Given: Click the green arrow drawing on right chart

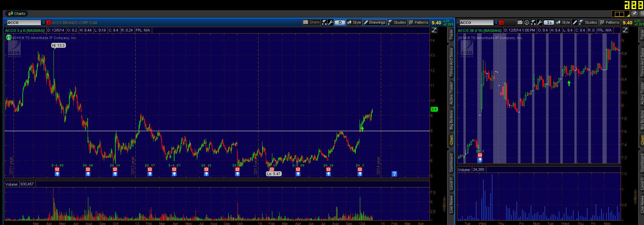Looking at the screenshot, I should click(x=569, y=83).
